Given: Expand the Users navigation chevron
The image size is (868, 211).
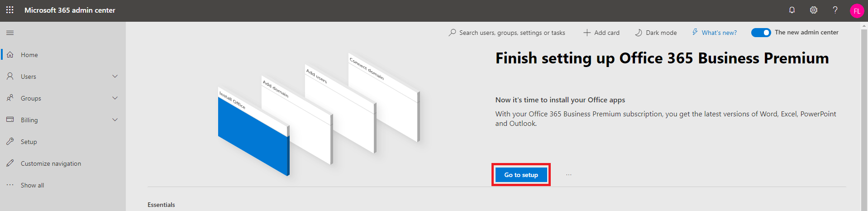Looking at the screenshot, I should click(115, 76).
